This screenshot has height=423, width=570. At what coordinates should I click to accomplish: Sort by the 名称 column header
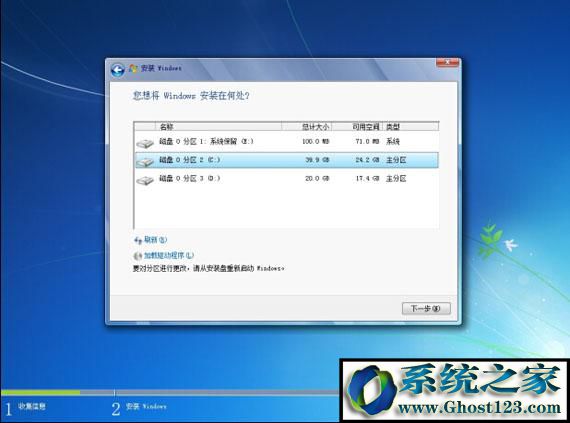tap(218, 126)
